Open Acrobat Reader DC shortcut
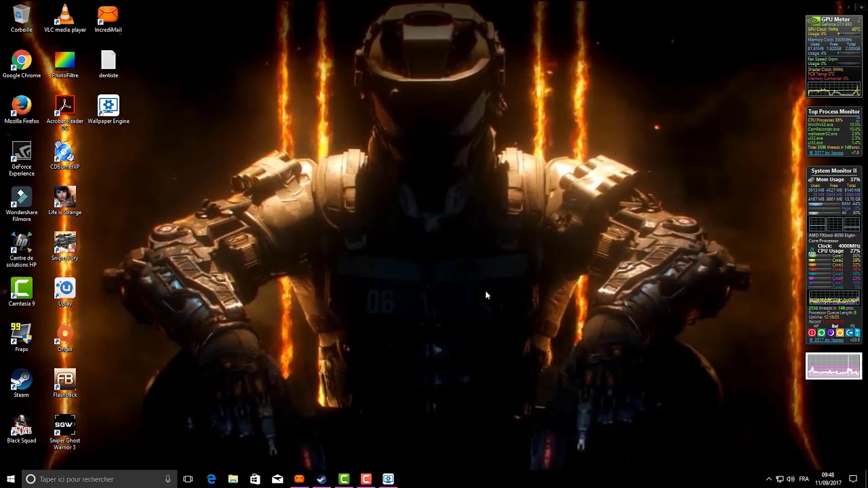868x488 pixels. (x=65, y=113)
